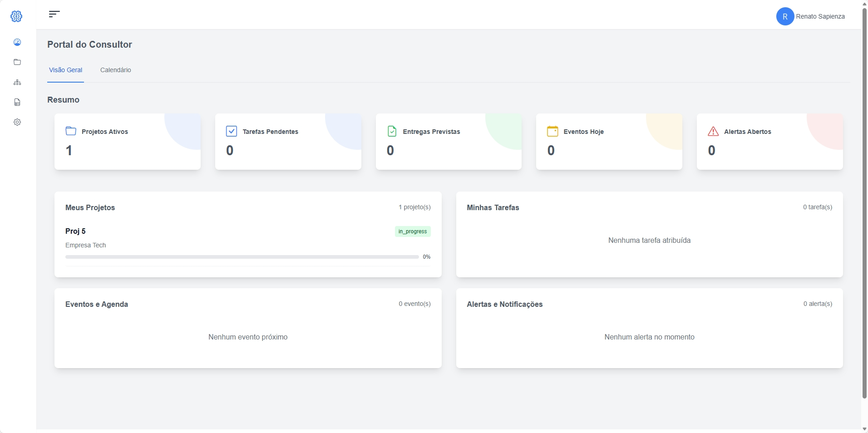
Task: Click the Tarefas Pendentes checkbox icon
Action: [x=231, y=132]
